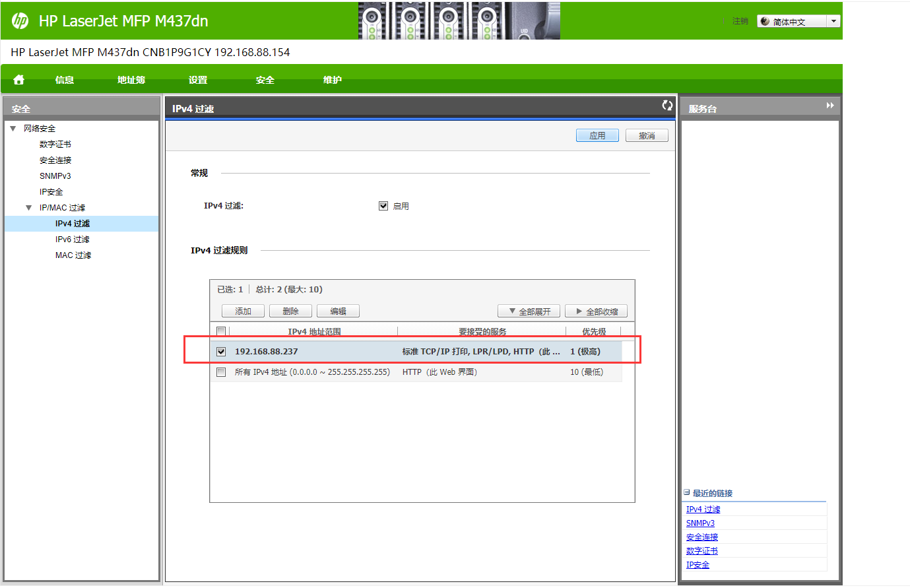Select 数字证书 in the left tree
910x588 pixels.
pos(55,145)
